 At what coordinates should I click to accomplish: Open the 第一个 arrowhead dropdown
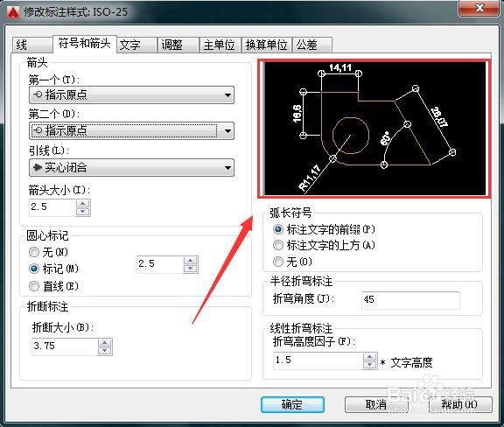[131, 94]
